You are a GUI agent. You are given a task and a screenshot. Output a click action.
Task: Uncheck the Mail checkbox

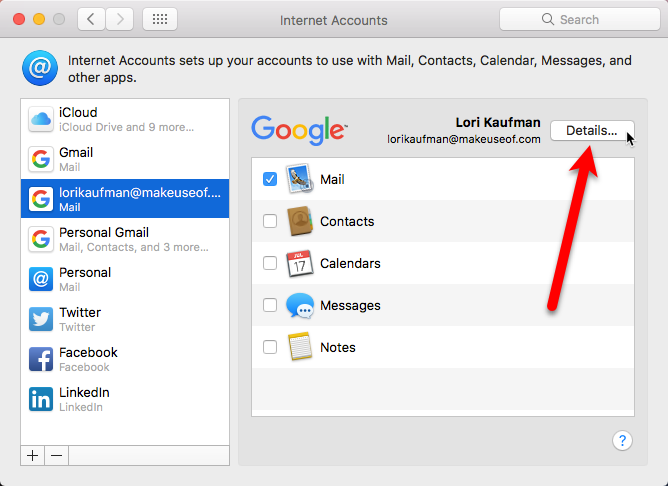270,179
